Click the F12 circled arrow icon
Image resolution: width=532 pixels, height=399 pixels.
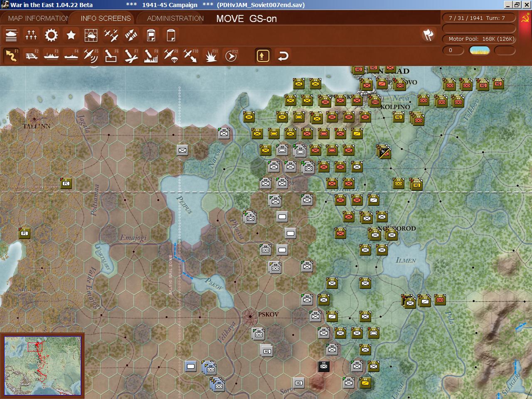231,56
